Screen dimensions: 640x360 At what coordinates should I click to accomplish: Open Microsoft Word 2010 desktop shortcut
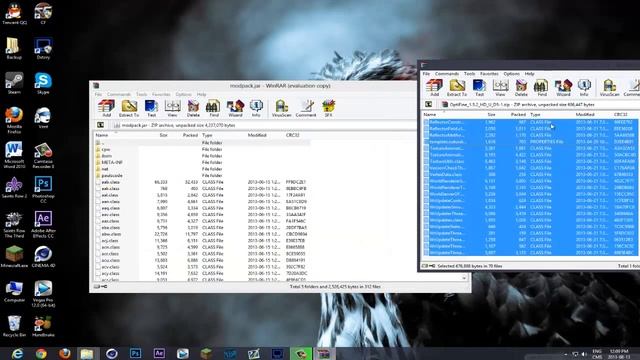point(14,155)
